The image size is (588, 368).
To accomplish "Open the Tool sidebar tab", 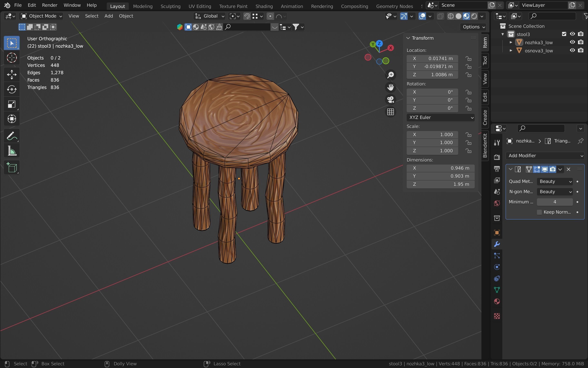I will coord(485,60).
